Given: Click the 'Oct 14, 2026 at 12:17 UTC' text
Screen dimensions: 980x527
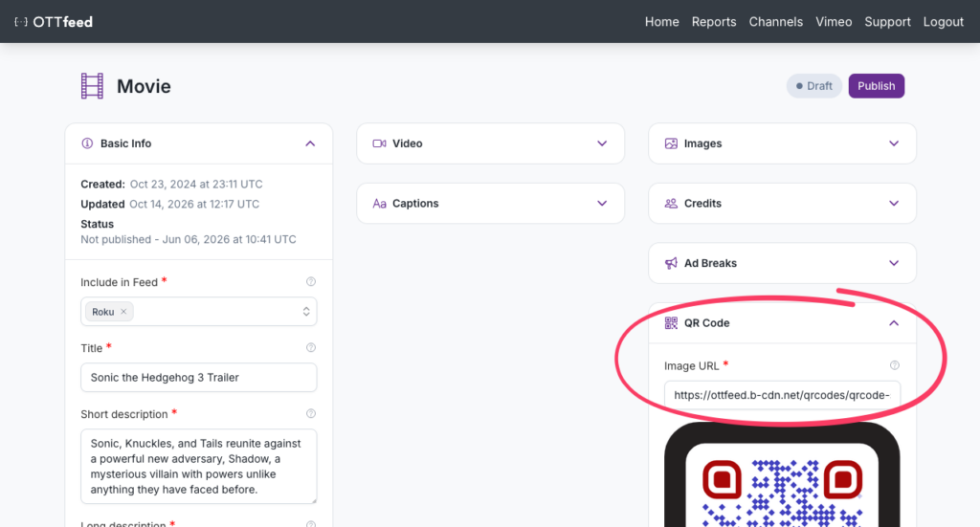Looking at the screenshot, I should click(194, 204).
